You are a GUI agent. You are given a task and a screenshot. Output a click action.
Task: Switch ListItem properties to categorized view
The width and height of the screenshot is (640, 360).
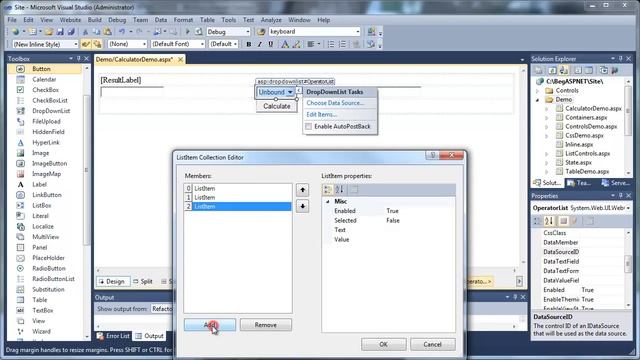tap(328, 189)
